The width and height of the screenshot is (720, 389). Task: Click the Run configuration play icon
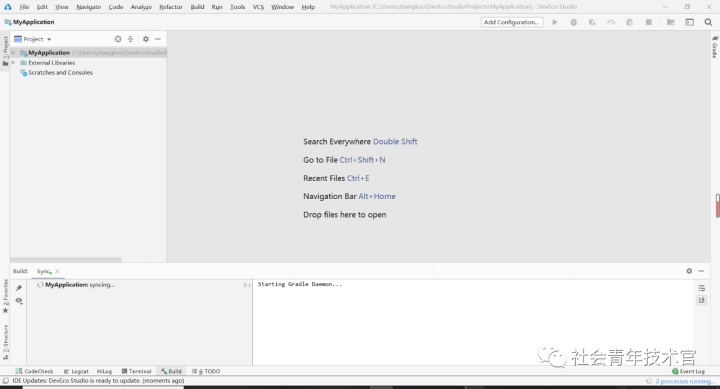coord(555,22)
